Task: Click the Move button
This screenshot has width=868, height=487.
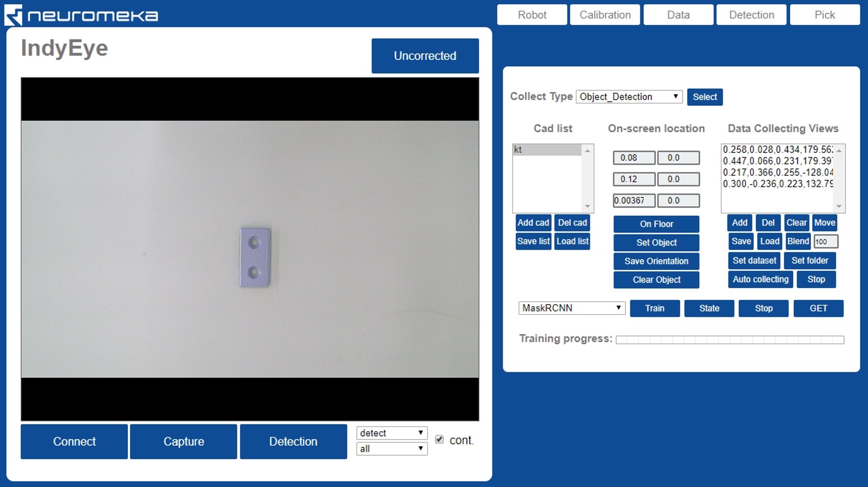Action: (x=825, y=223)
